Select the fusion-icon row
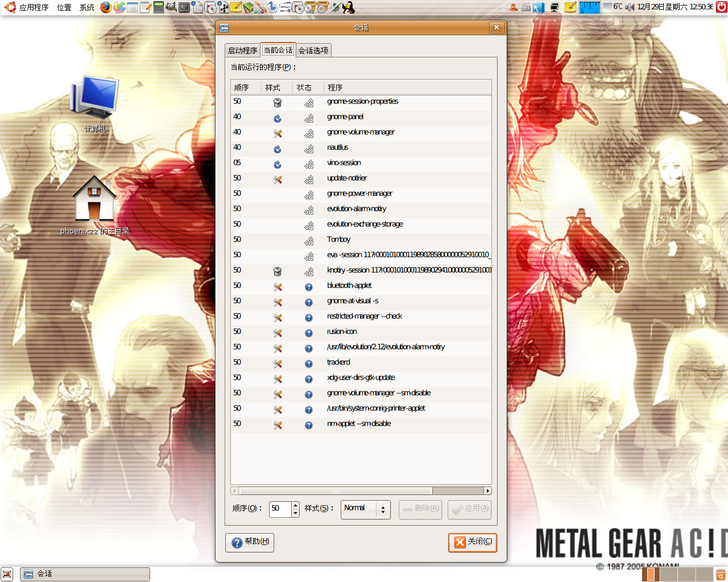Screen dimensions: 728x582 (x=361, y=332)
